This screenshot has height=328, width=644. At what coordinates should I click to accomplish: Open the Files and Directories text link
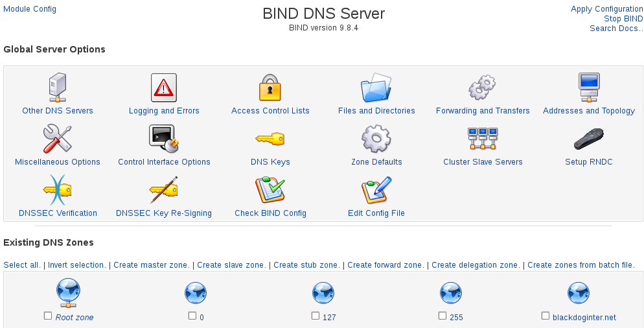pyautogui.click(x=376, y=111)
